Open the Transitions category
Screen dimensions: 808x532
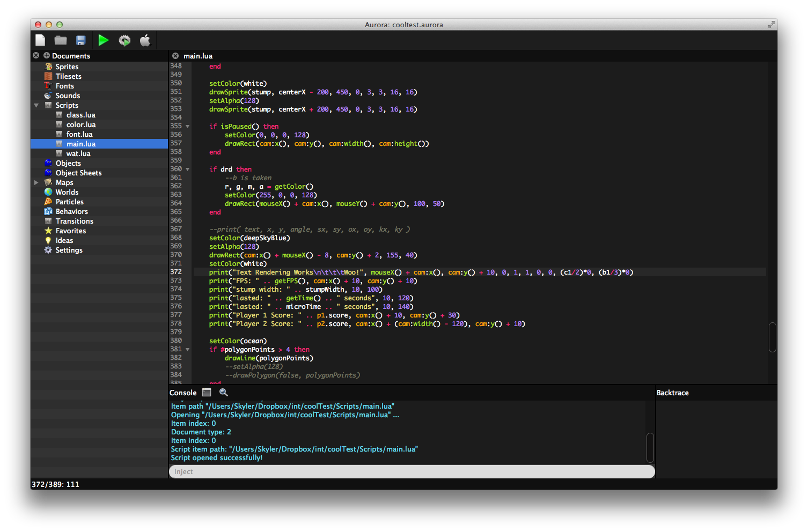75,221
